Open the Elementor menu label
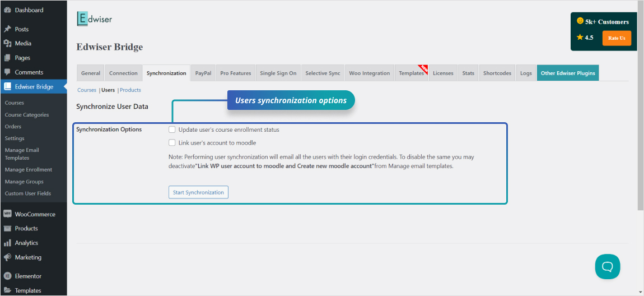644x296 pixels. [29, 276]
